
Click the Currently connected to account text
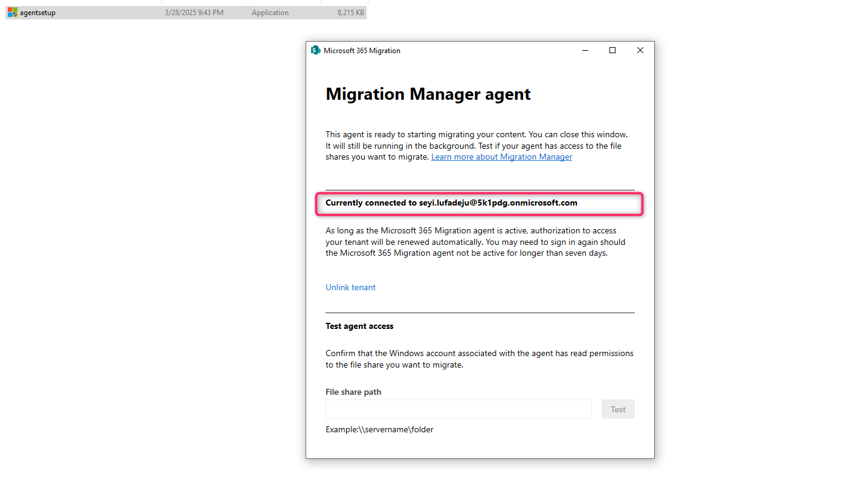451,203
